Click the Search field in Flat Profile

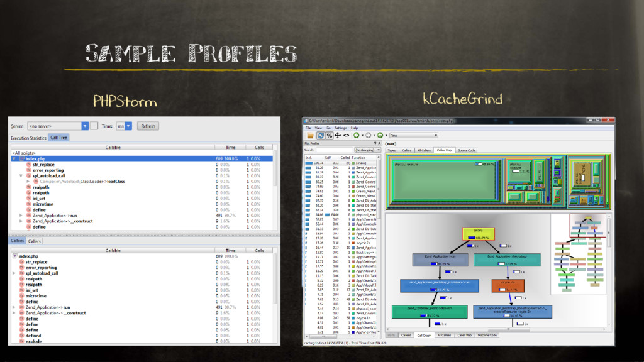(x=335, y=150)
